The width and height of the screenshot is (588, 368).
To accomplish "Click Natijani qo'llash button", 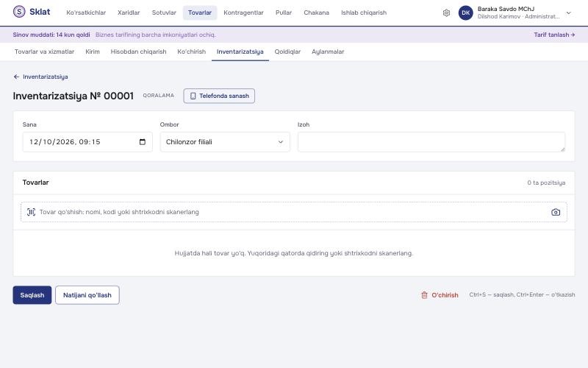I will pyautogui.click(x=87, y=295).
